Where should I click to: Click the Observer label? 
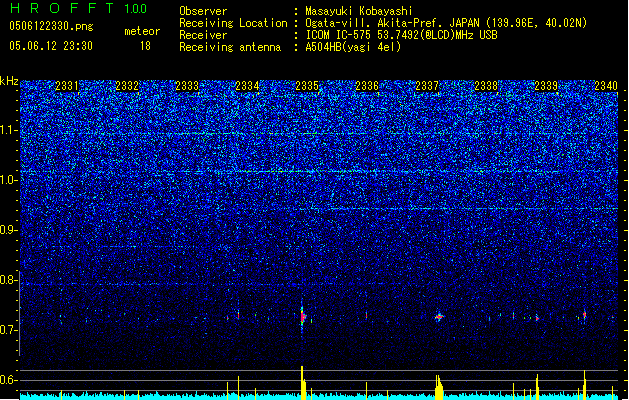coord(203,11)
